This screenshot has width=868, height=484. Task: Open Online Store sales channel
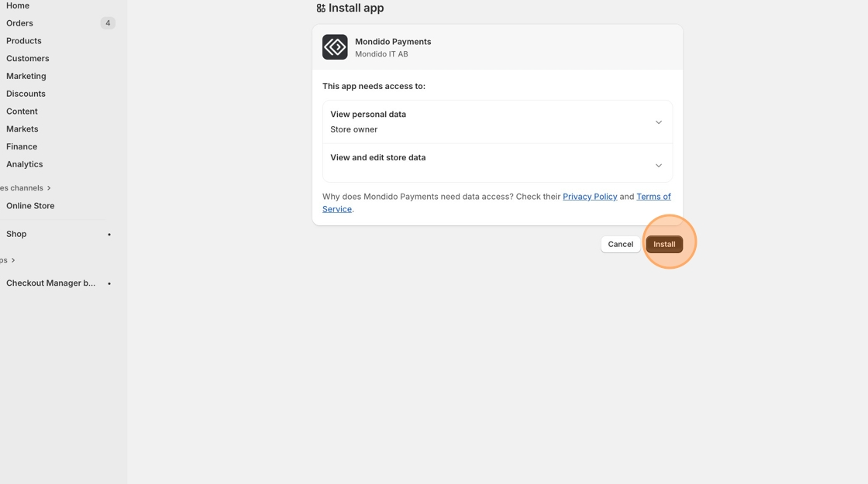30,206
